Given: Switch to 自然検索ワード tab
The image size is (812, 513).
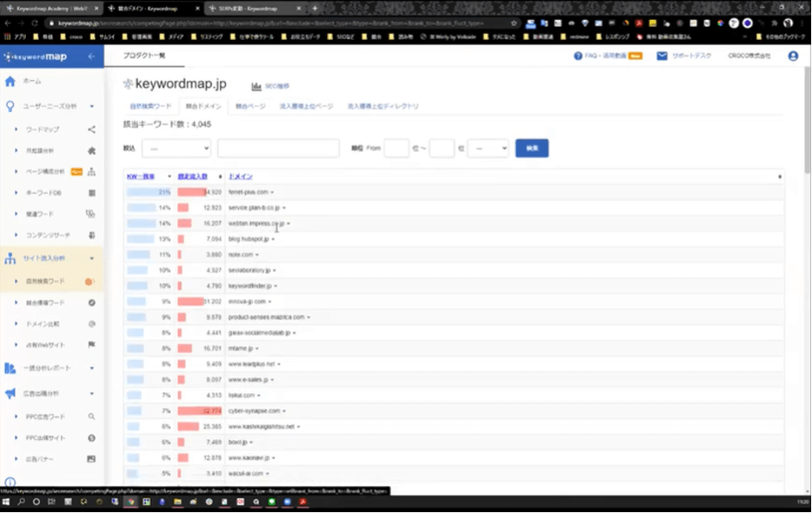Looking at the screenshot, I should point(150,106).
